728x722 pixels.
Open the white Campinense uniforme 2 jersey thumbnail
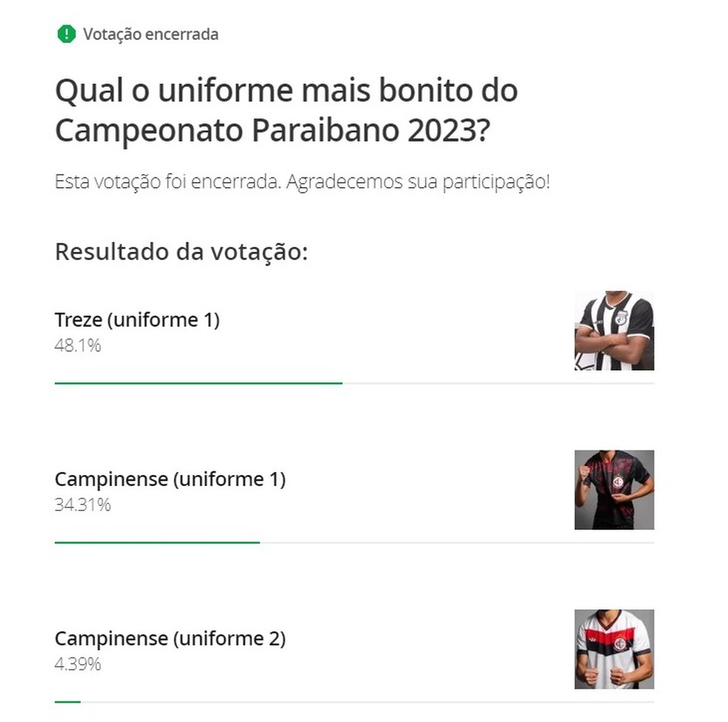pyautogui.click(x=614, y=649)
